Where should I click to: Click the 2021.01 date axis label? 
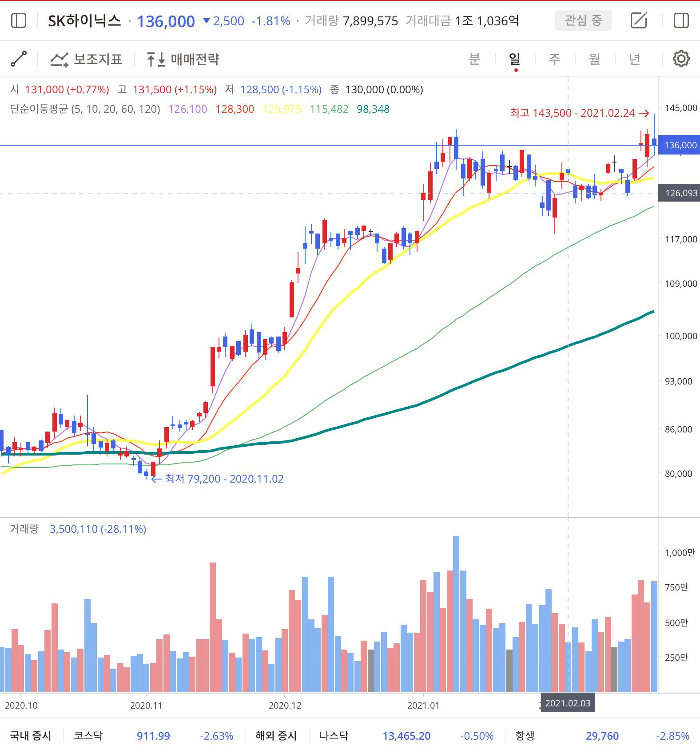tap(423, 705)
